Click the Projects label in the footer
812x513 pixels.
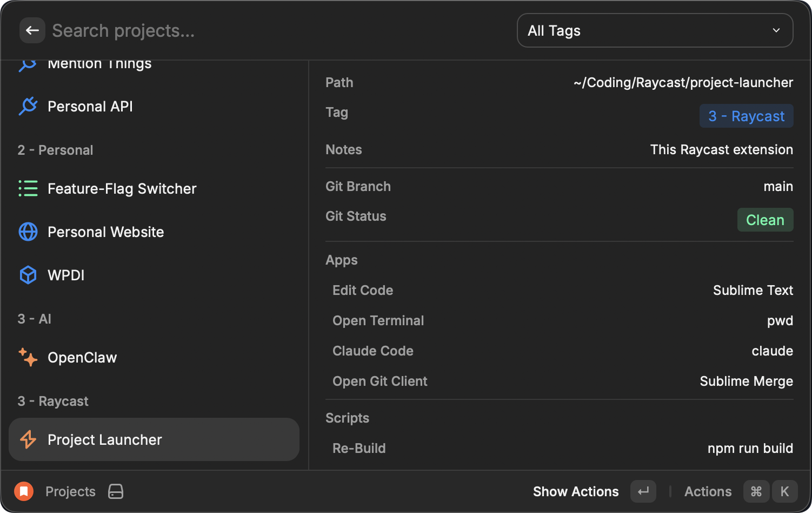(x=70, y=491)
